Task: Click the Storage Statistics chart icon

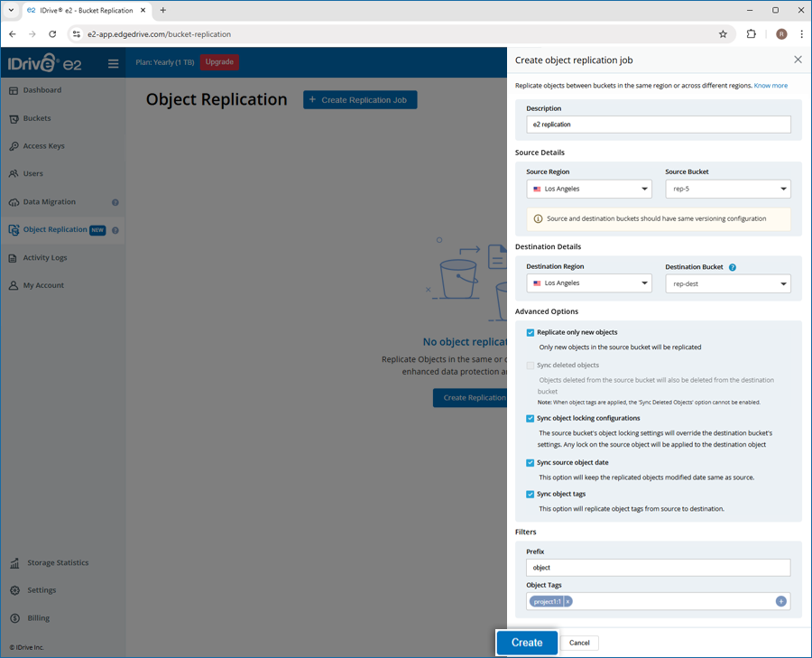Action: point(15,563)
